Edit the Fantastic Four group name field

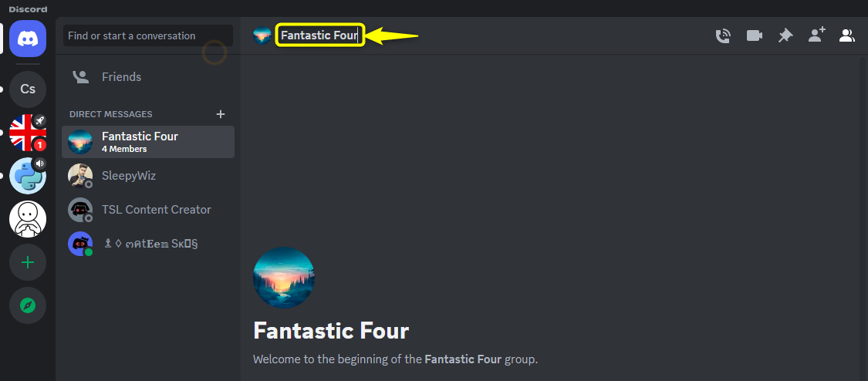pyautogui.click(x=320, y=36)
